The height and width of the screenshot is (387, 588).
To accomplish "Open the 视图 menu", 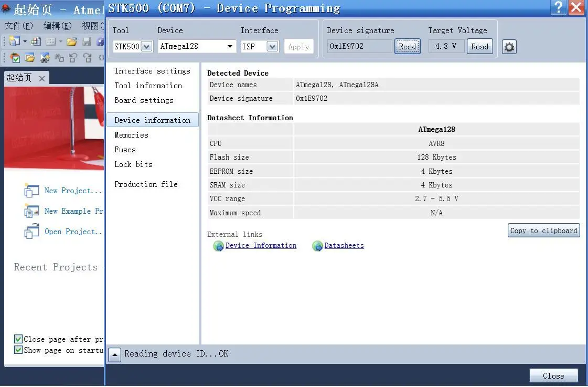I will click(x=92, y=26).
